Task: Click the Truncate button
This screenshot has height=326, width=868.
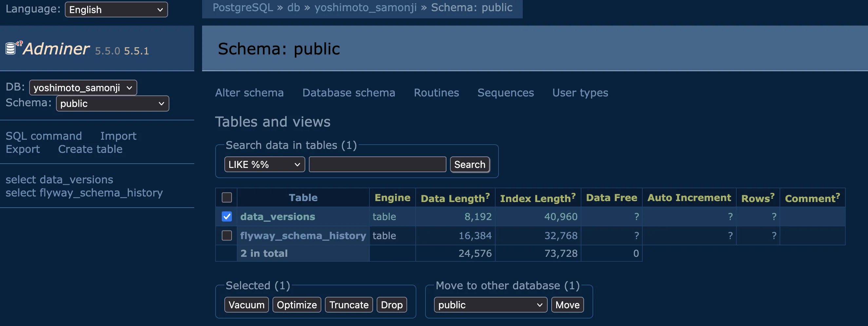Action: 349,305
